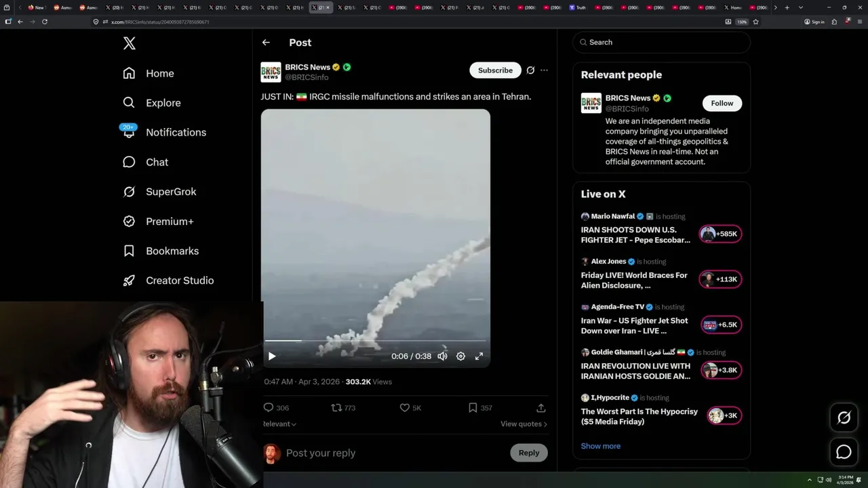Viewport: 868px width, 488px height.
Task: Click the +6.5K listeners badge
Action: 721,325
